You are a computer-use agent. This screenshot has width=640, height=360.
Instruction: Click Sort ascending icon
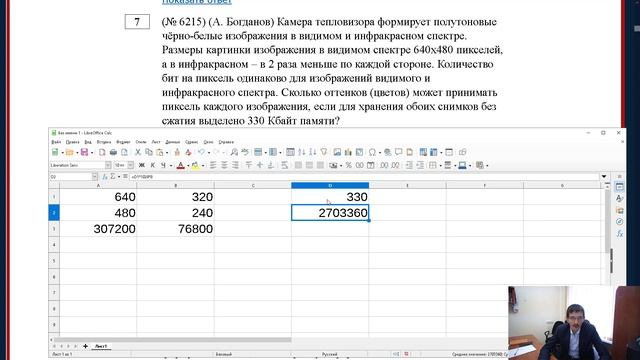[302, 152]
